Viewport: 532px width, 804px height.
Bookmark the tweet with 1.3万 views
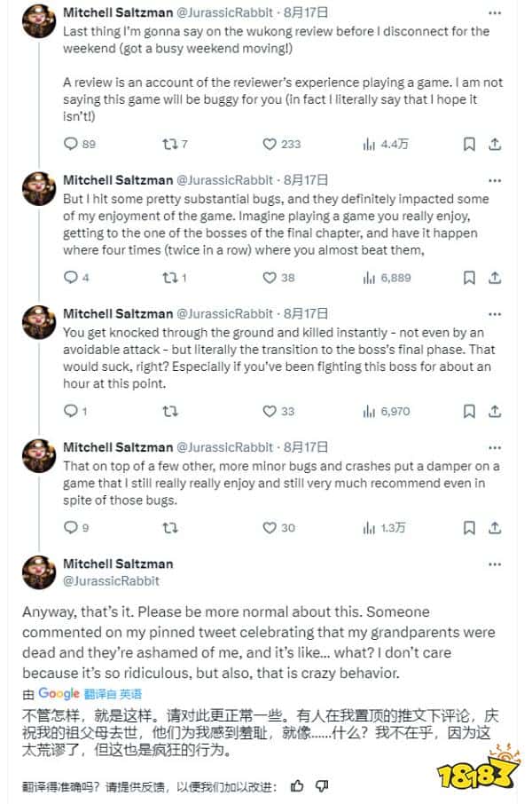470,527
